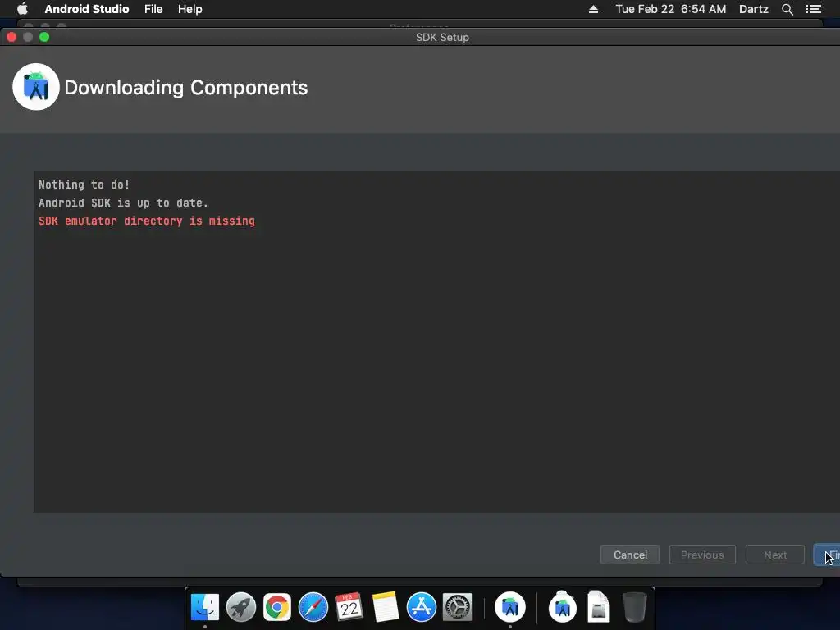This screenshot has height=630, width=840.
Task: Close the SDK Setup window
Action: 11,37
